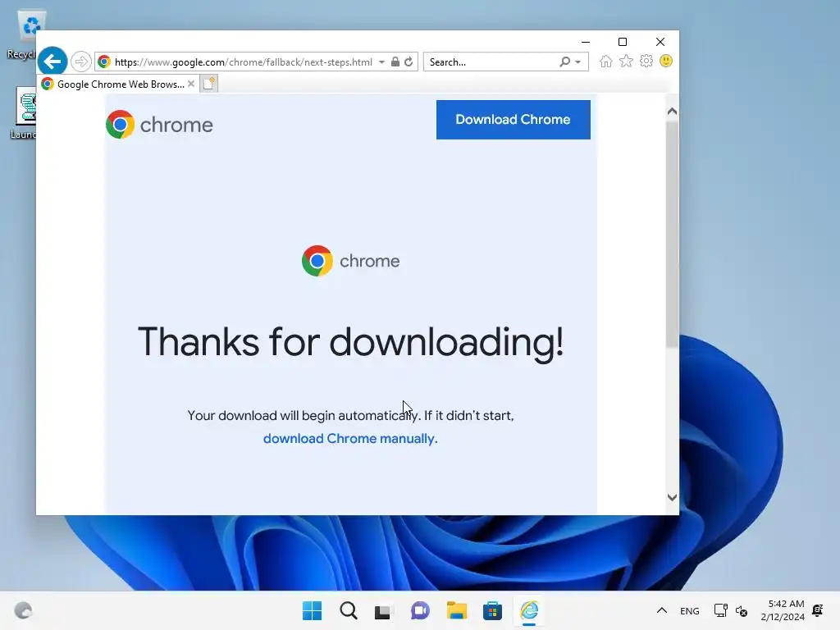Close the Internet Explorer window
The image size is (840, 630).
pos(660,42)
